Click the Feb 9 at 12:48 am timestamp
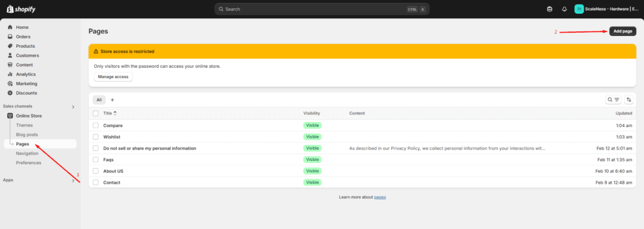Image resolution: width=644 pixels, height=229 pixels. pyautogui.click(x=614, y=182)
